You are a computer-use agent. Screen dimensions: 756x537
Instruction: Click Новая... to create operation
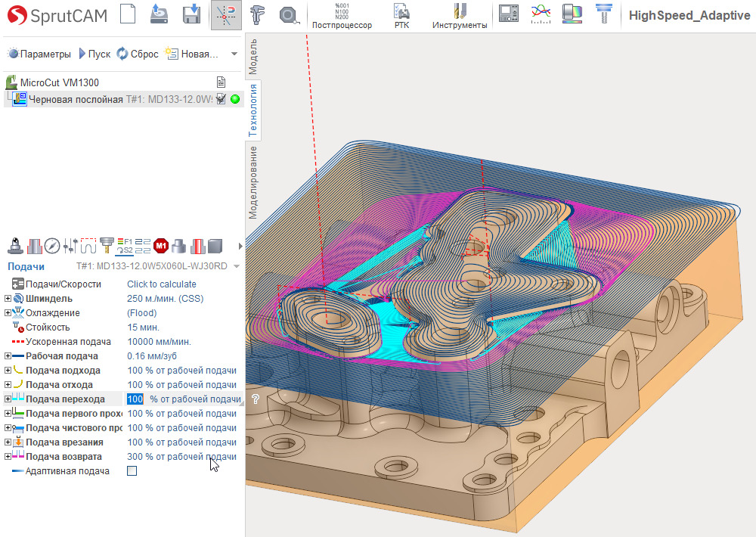(192, 54)
